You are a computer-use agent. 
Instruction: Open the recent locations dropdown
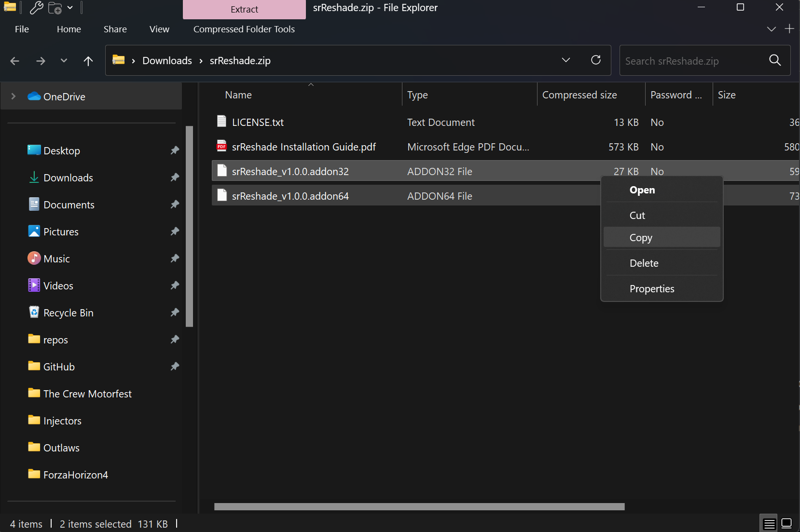(64, 61)
